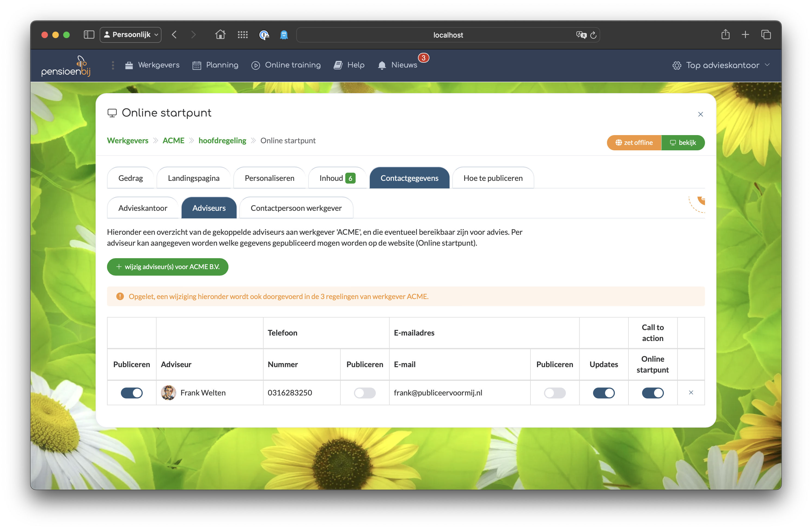
Task: Remove adviseur Frank Welten with x icon
Action: (691, 392)
